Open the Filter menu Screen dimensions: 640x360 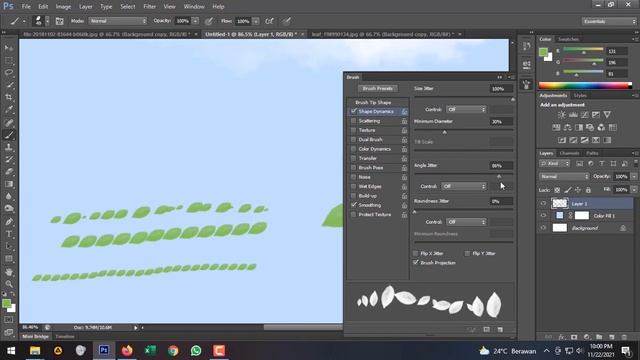point(149,7)
